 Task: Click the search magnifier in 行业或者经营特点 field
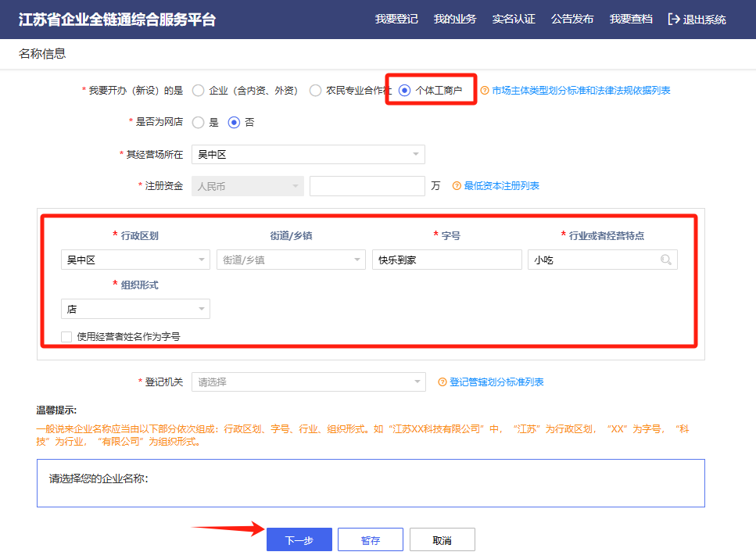pos(666,260)
